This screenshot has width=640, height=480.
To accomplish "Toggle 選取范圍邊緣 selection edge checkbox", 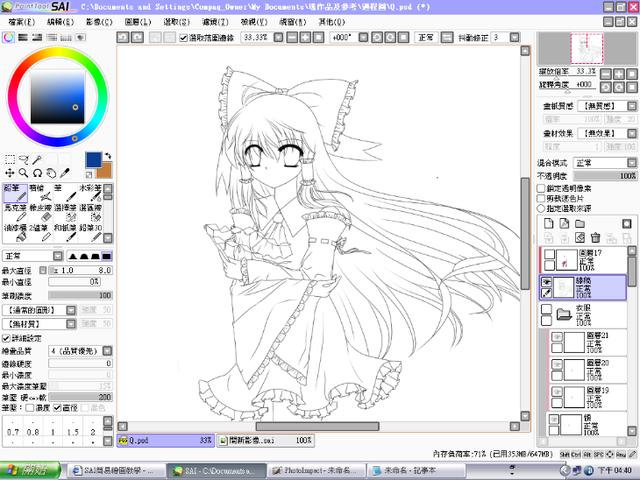I will (x=183, y=38).
